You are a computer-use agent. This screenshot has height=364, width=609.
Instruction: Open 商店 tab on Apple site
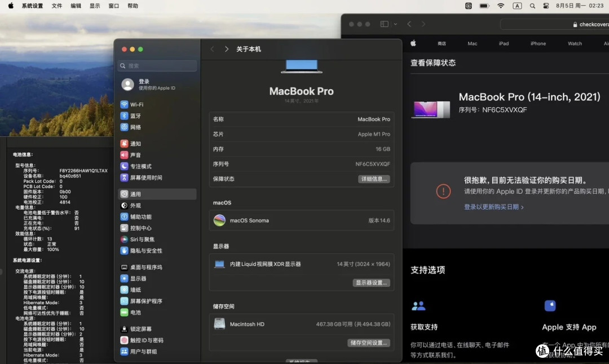[x=442, y=43]
